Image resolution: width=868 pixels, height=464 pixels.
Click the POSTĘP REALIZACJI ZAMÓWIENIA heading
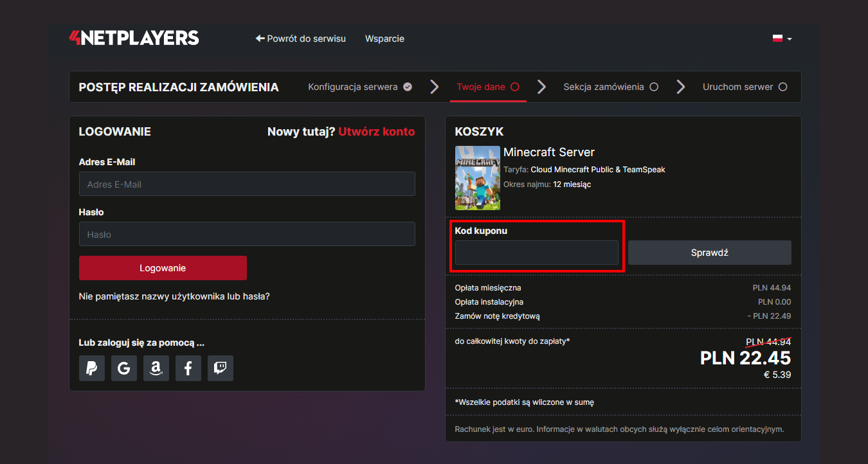(x=179, y=87)
